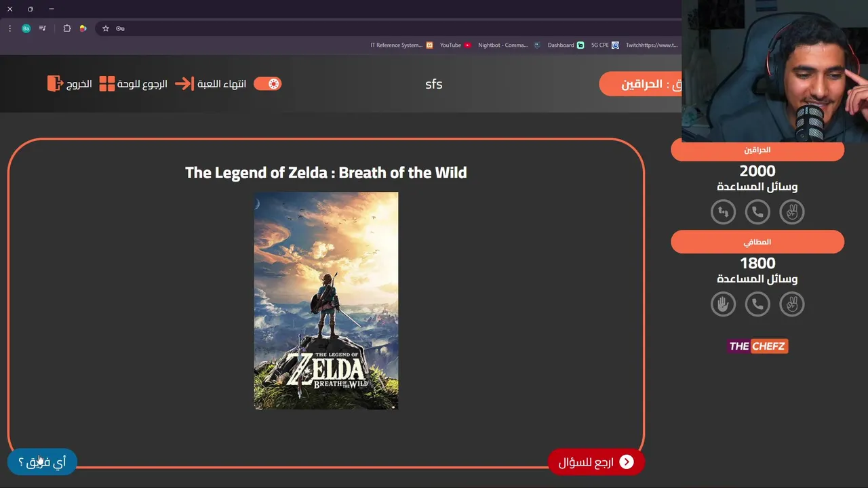Restore the browser window size
Screen dimensions: 868x488
[31, 9]
